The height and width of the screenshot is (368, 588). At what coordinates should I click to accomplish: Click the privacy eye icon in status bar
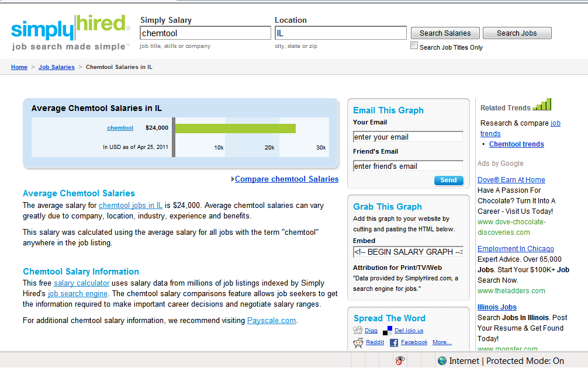(x=400, y=360)
